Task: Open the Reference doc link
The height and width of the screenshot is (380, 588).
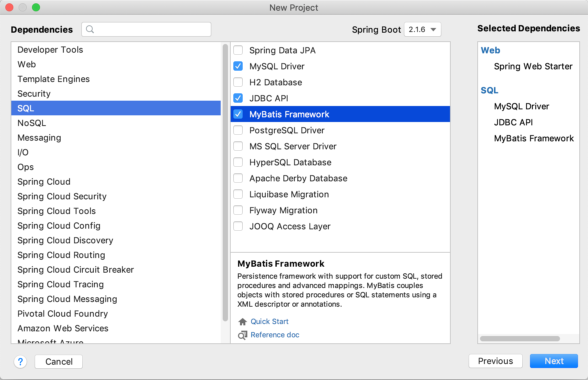Action: 275,335
